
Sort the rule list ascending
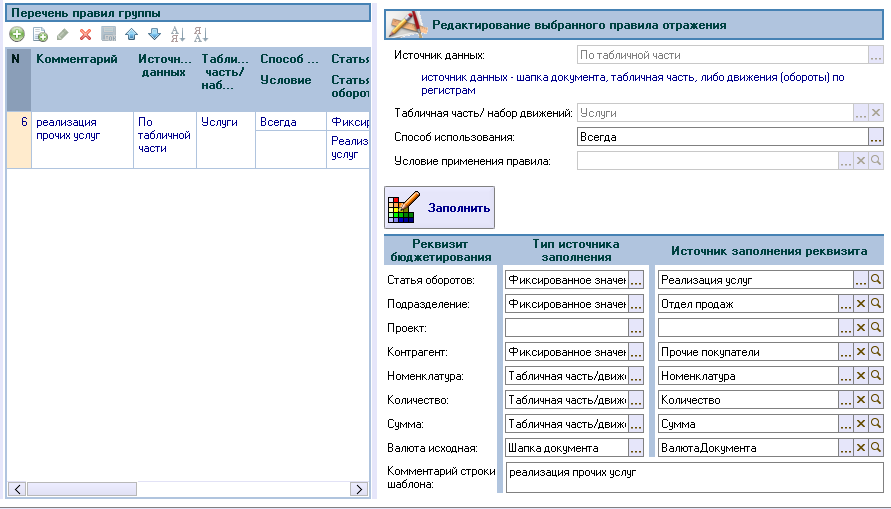pos(178,35)
